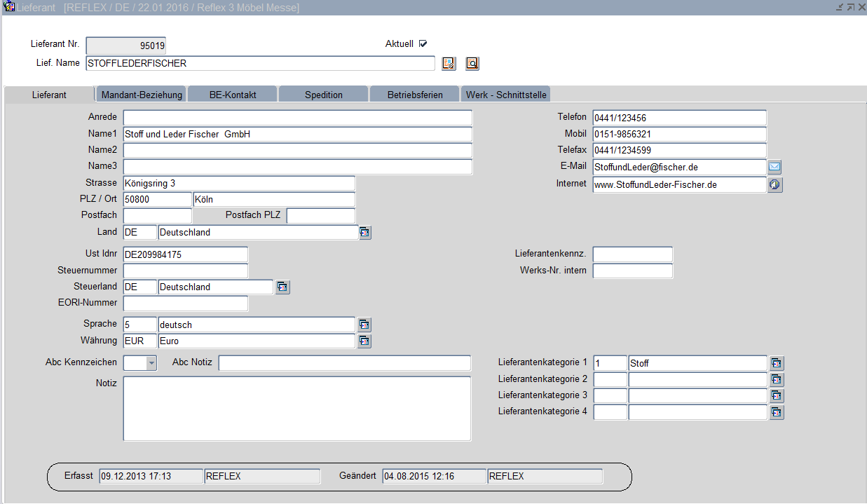This screenshot has width=867, height=504.
Task: Open the Sprache lookup icon
Action: click(364, 325)
